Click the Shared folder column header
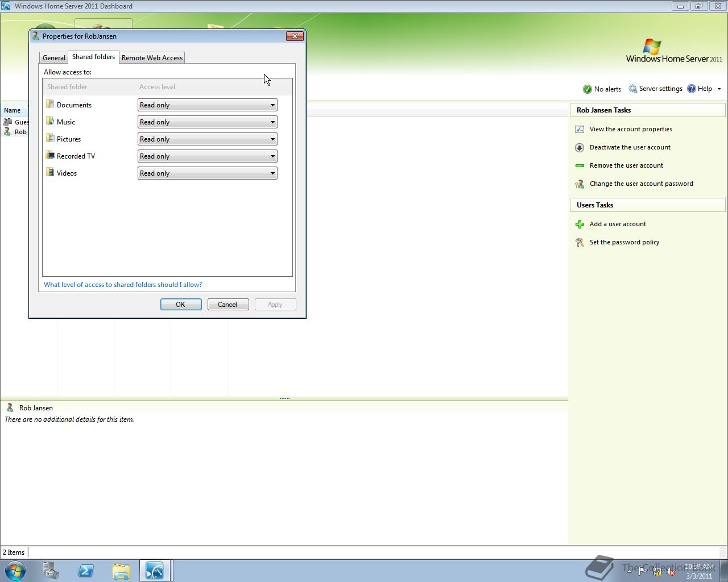The height and width of the screenshot is (582, 728). tap(67, 87)
